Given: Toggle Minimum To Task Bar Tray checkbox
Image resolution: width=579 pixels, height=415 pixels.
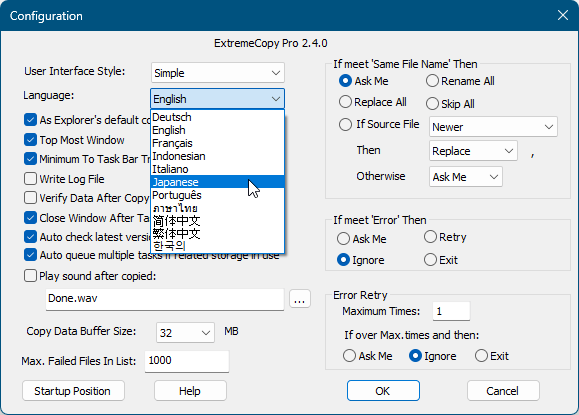Looking at the screenshot, I should click(x=30, y=159).
